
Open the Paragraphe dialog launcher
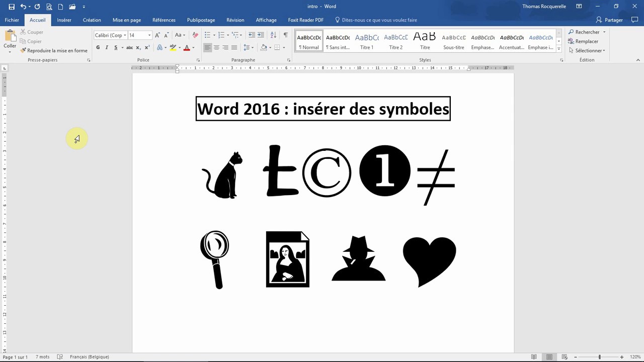tap(289, 60)
